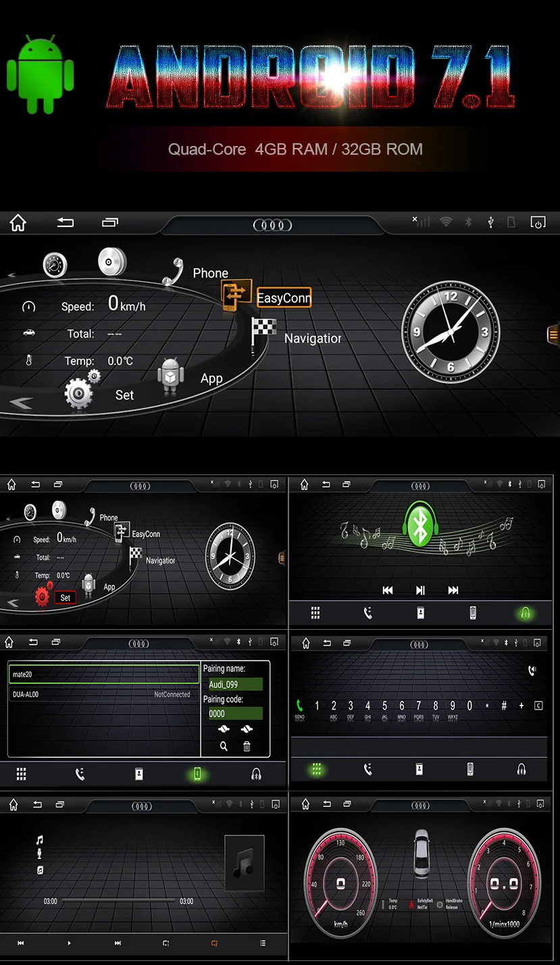Tap the left arrow on the large screen ring menu
Image resolution: width=560 pixels, height=965 pixels.
(20, 403)
